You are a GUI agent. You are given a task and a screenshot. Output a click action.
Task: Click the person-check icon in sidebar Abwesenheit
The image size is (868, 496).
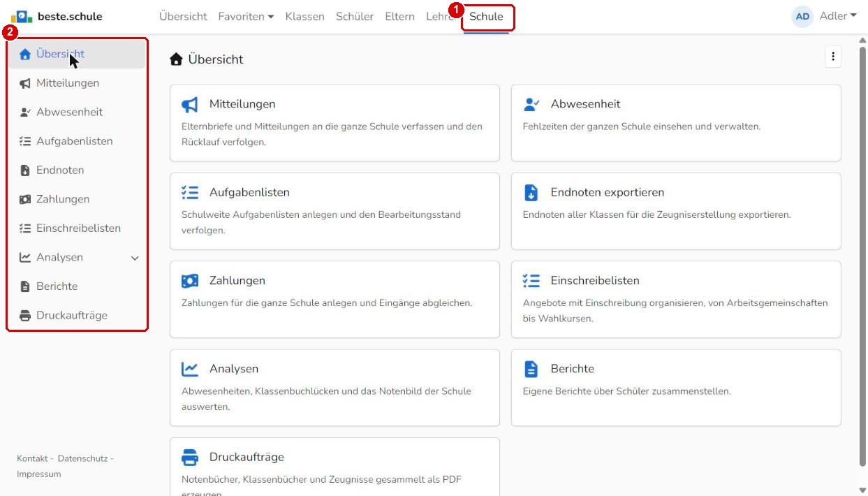(25, 112)
